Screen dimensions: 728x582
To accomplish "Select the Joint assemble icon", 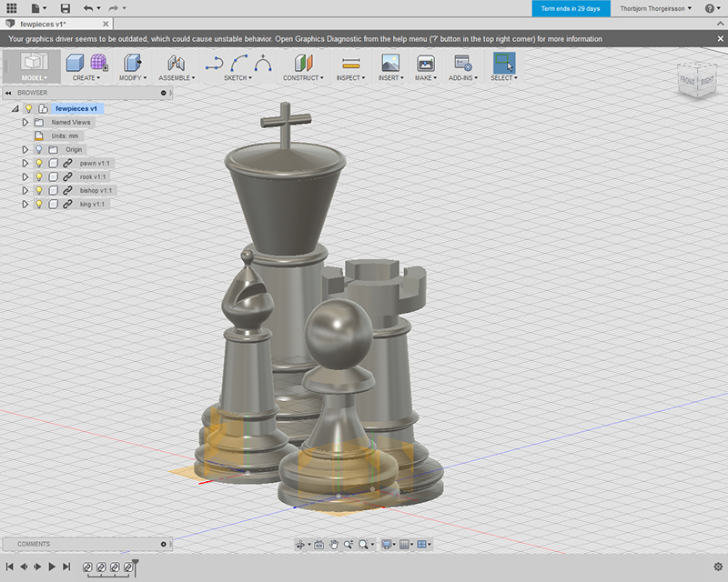I will click(177, 63).
